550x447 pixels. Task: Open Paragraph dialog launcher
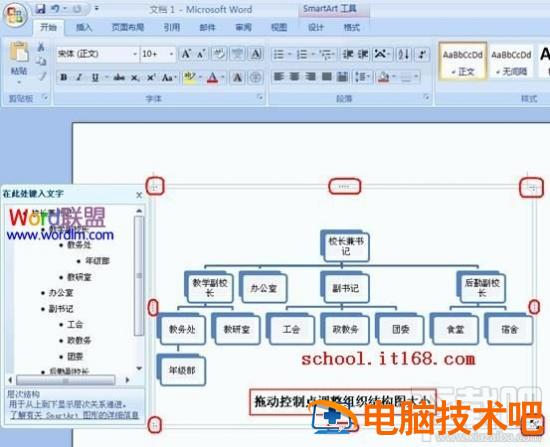427,98
